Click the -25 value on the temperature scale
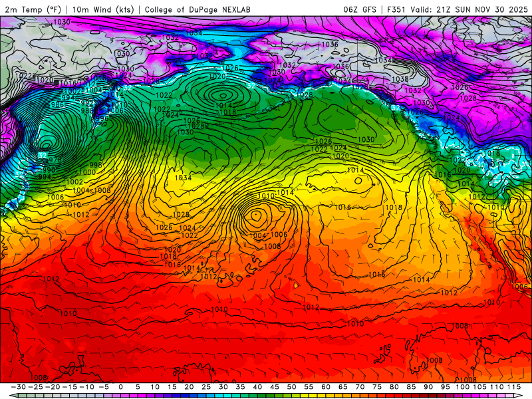 click(35, 387)
